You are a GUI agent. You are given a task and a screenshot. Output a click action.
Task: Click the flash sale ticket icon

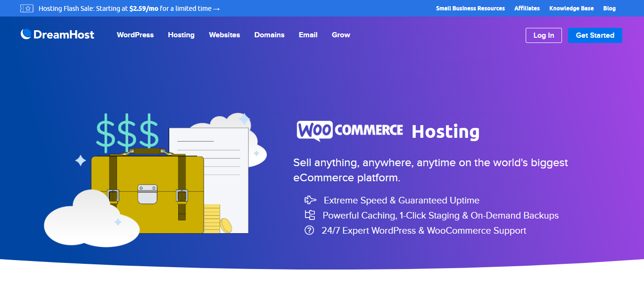27,8
